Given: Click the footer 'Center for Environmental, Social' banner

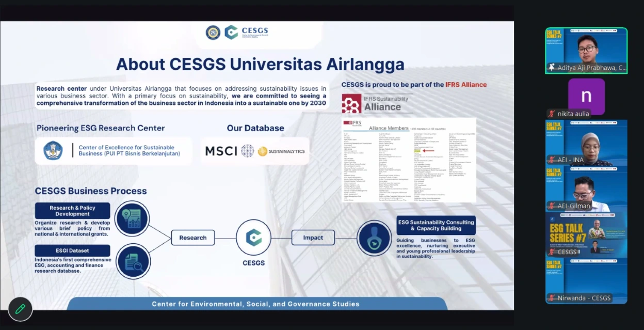Looking at the screenshot, I should (256, 304).
